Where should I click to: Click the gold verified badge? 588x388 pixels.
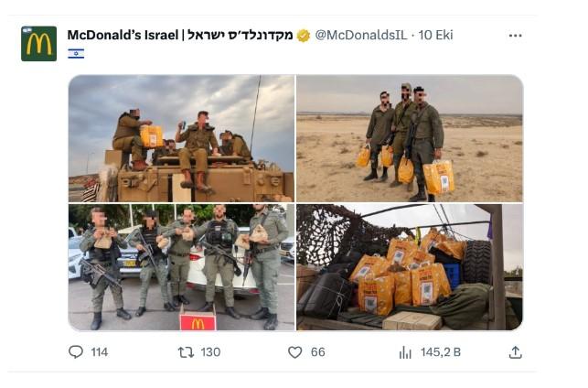[304, 36]
